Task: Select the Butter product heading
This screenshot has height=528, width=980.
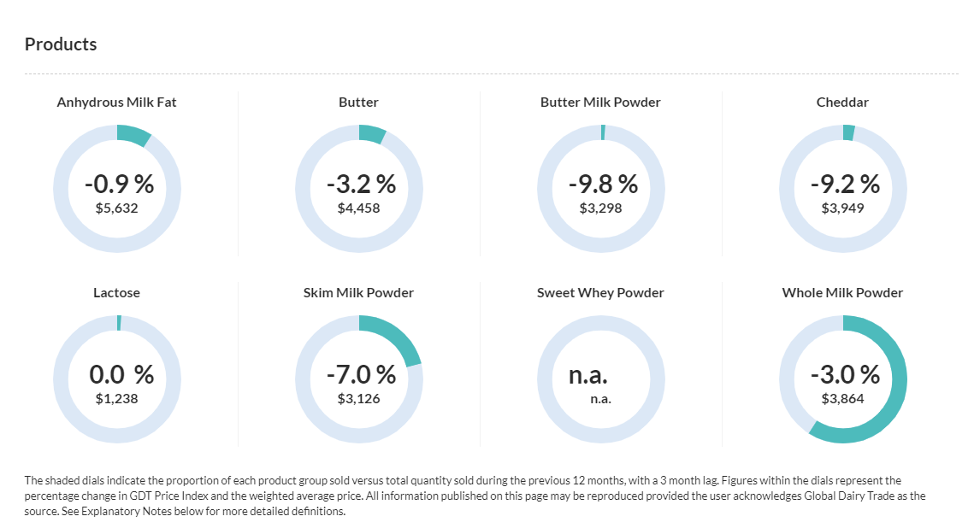Action: point(358,103)
